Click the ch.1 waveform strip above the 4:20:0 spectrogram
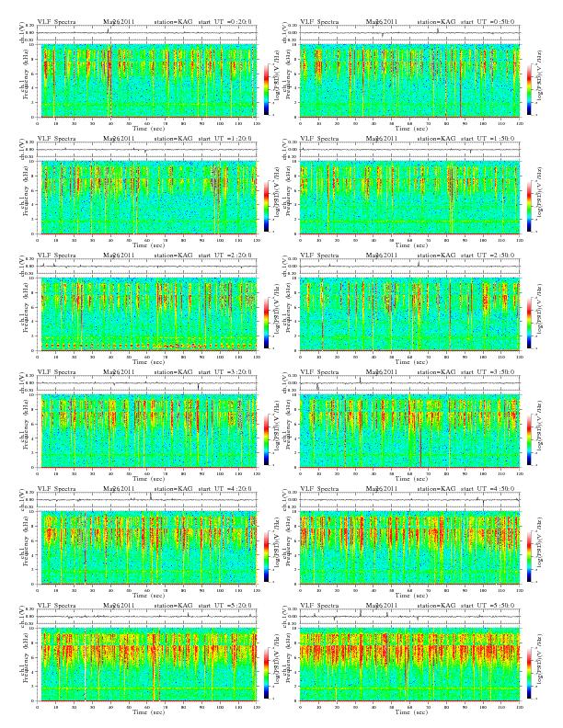 coord(147,499)
